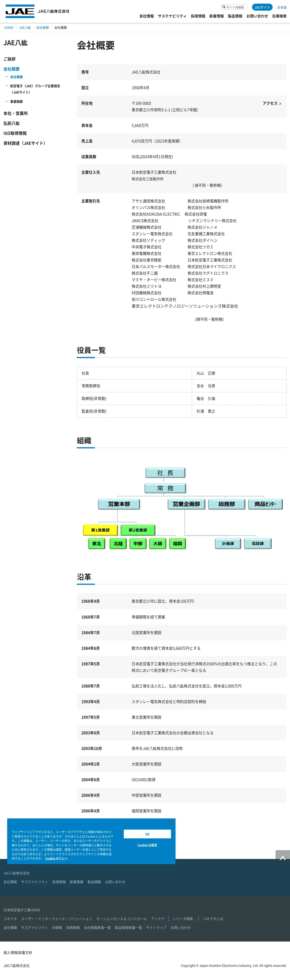The image size is (290, 980).
Task: Open 会社情報 in top navigation
Action: (x=147, y=16)
